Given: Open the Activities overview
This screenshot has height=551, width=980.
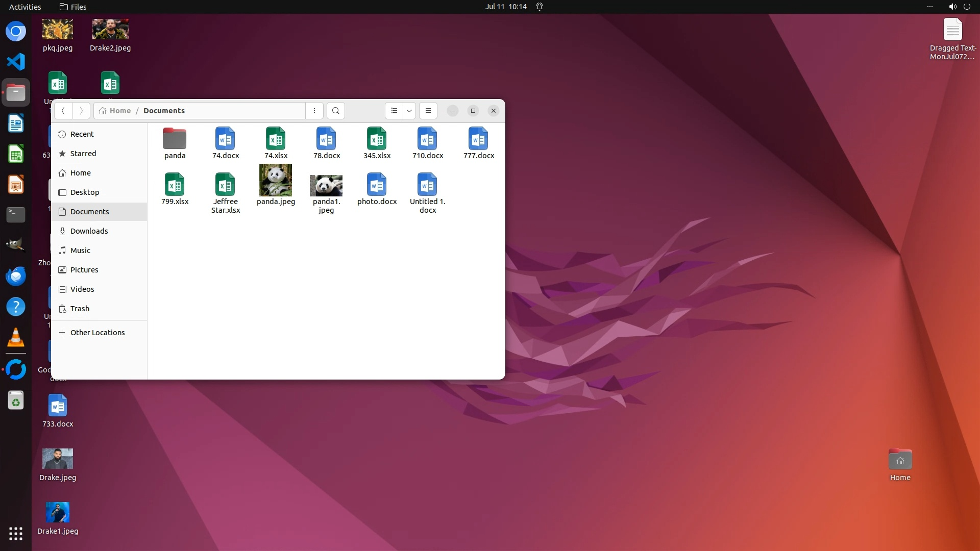Looking at the screenshot, I should tap(25, 7).
